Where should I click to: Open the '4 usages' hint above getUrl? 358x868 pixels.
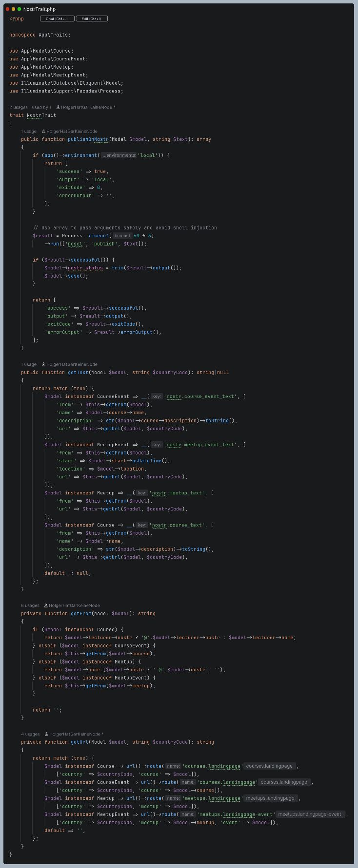click(x=30, y=734)
